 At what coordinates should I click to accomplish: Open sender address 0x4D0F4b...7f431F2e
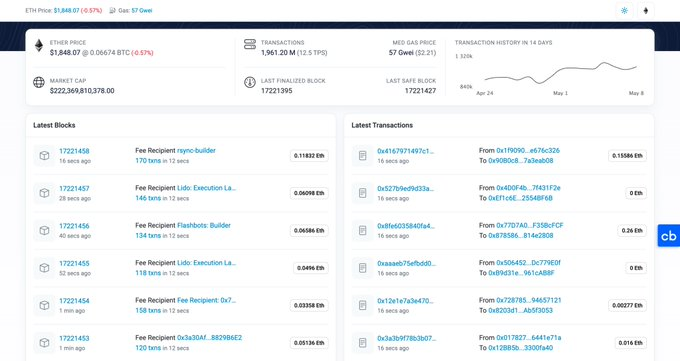pos(528,188)
